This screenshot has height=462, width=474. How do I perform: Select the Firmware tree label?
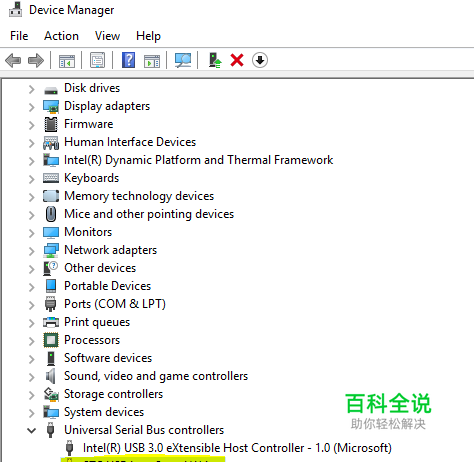[89, 124]
